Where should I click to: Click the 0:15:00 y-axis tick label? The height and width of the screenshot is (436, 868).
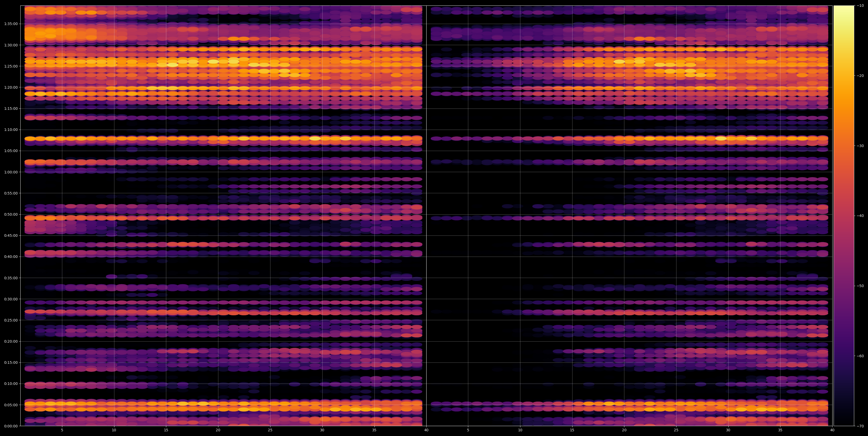pos(11,362)
